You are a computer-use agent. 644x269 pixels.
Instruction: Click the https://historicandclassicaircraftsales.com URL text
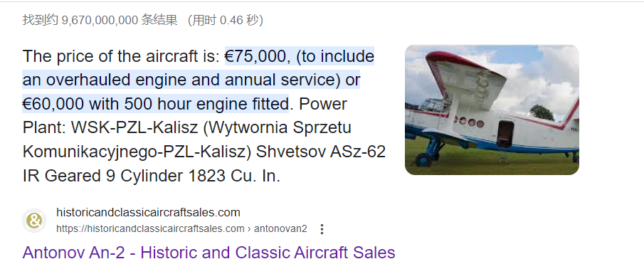point(150,228)
